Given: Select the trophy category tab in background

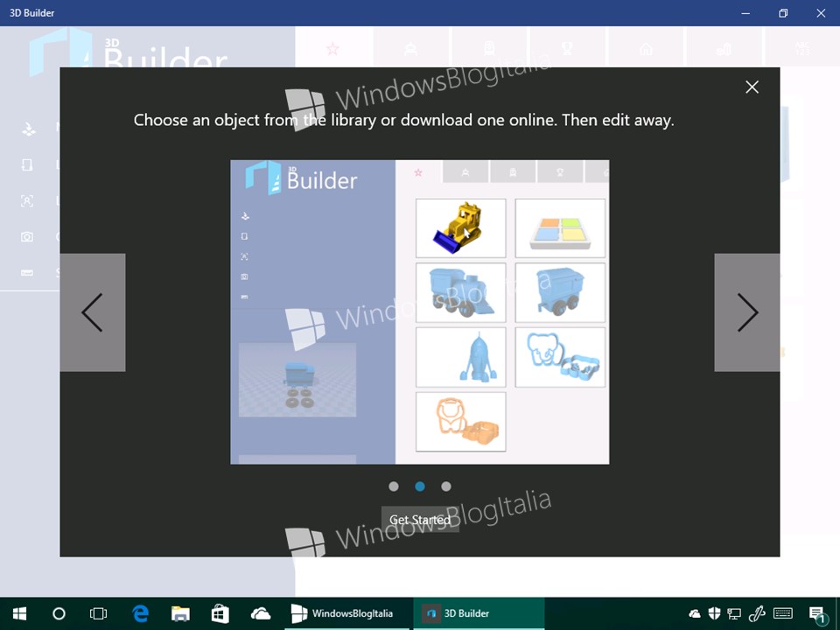Looking at the screenshot, I should coord(567,49).
